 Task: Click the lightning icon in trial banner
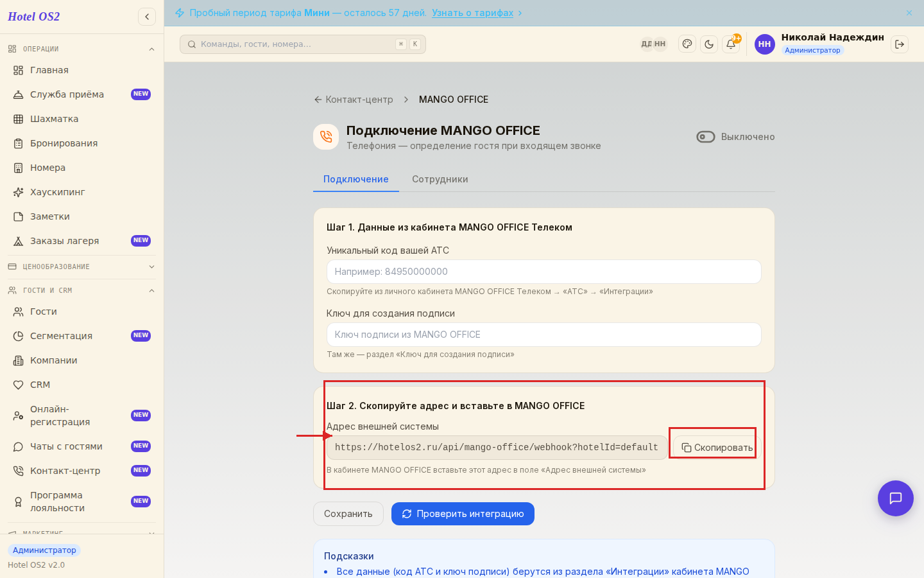tap(180, 13)
